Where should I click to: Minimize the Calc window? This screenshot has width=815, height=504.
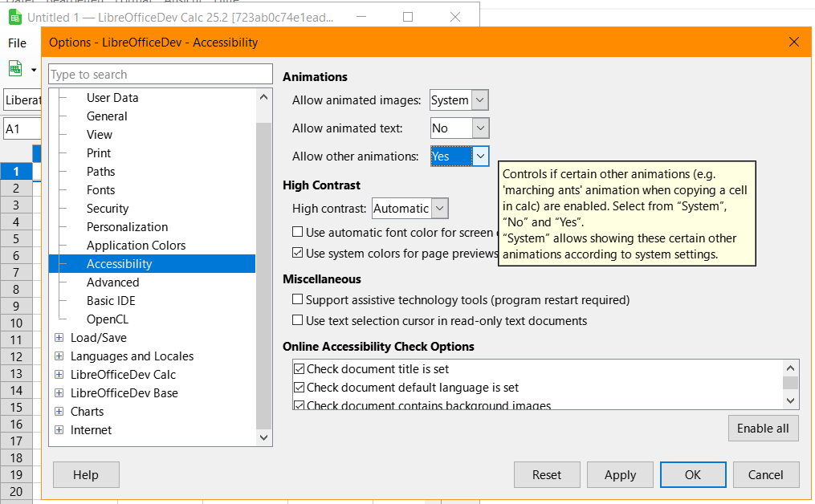[361, 17]
